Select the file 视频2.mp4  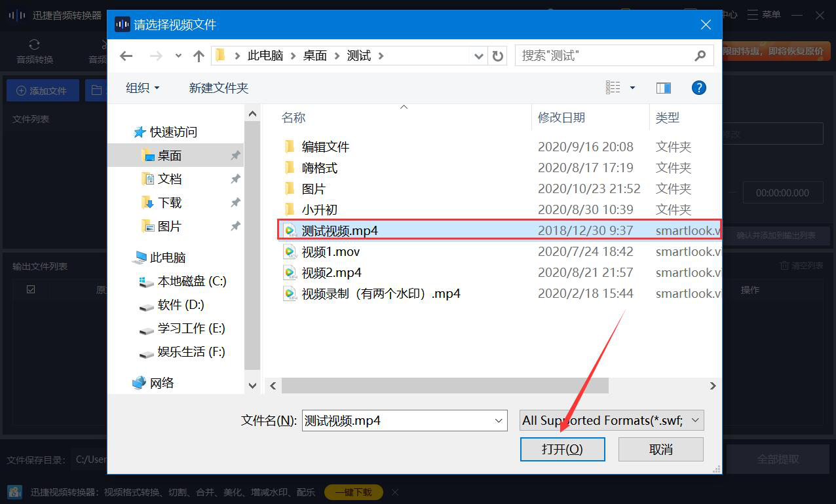click(332, 272)
